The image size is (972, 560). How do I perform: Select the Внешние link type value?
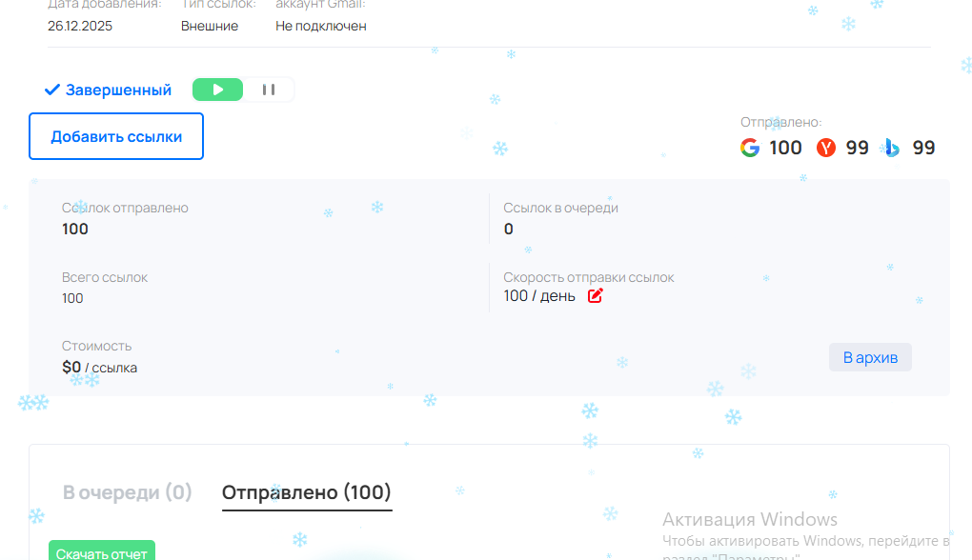210,26
